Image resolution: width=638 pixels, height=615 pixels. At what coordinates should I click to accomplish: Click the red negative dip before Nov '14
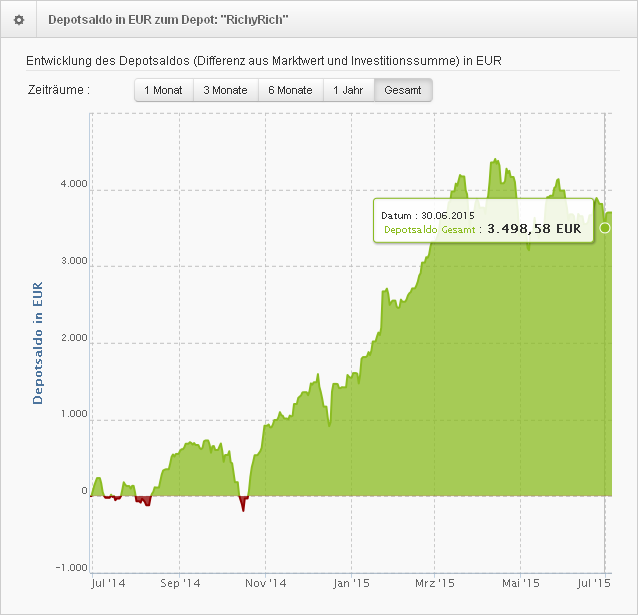(x=243, y=503)
